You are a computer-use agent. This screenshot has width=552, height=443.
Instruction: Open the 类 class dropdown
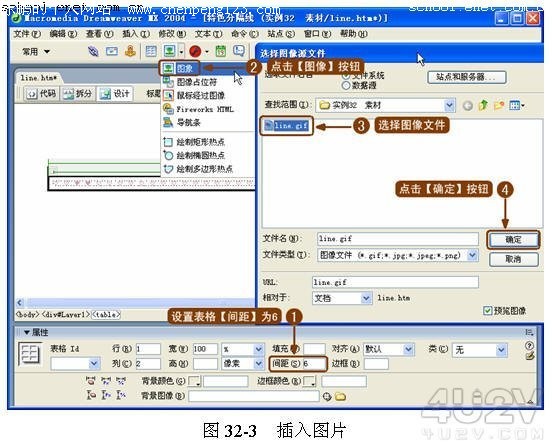501,350
